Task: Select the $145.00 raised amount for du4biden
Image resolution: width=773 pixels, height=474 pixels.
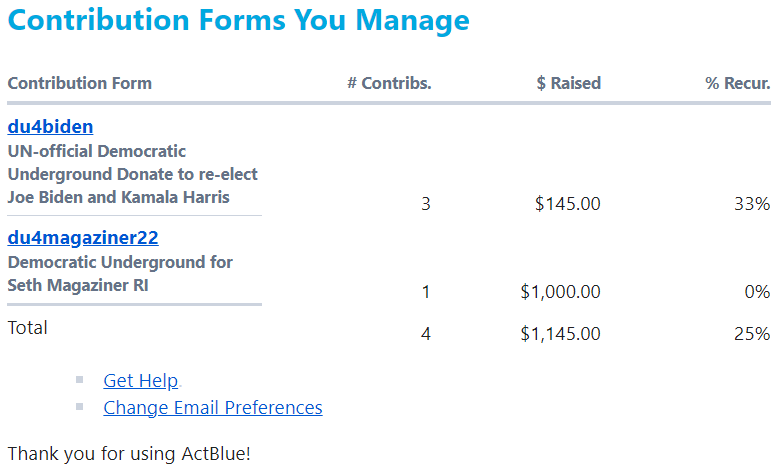Action: click(x=568, y=204)
